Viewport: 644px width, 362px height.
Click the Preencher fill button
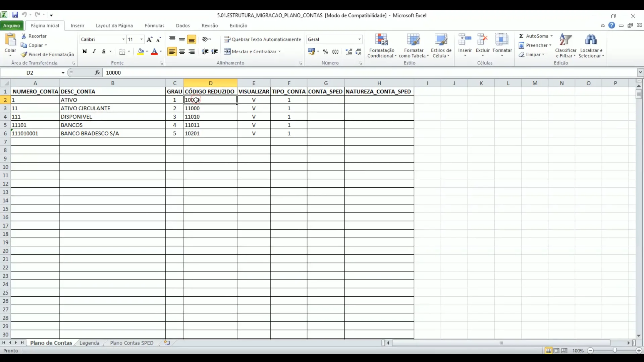pyautogui.click(x=535, y=45)
